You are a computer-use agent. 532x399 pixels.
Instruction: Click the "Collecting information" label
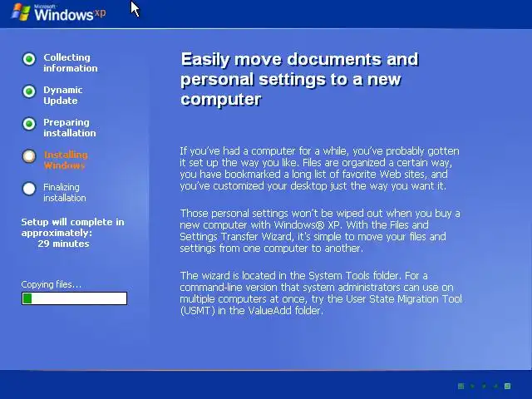point(70,63)
